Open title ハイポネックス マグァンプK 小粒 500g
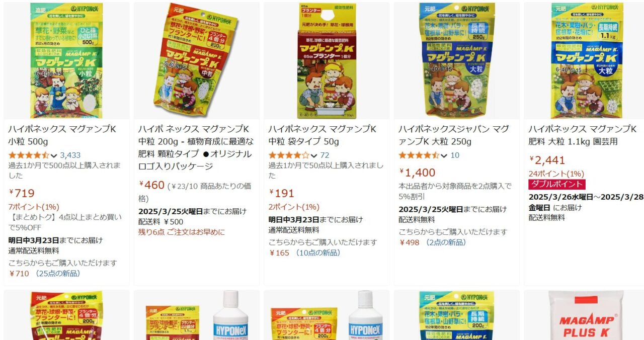 [x=62, y=135]
